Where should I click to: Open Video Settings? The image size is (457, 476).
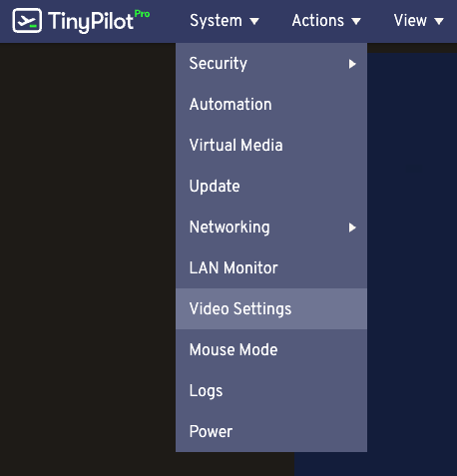[271, 308]
